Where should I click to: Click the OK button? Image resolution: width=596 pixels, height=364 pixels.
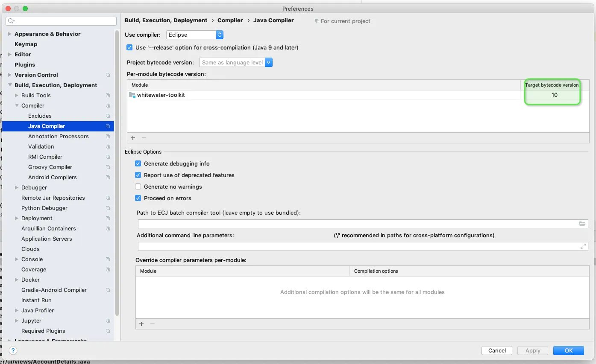pyautogui.click(x=568, y=350)
